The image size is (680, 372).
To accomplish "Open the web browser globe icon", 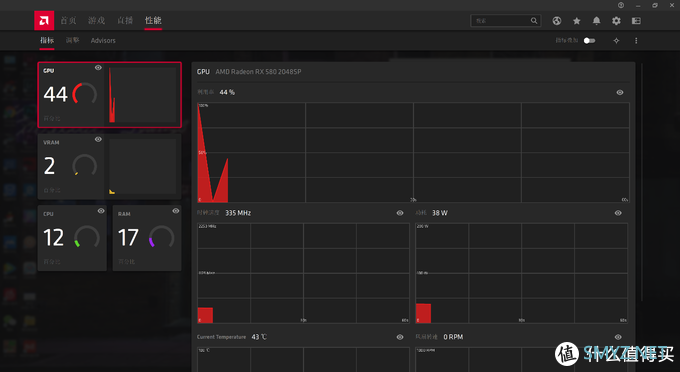I will click(x=557, y=21).
